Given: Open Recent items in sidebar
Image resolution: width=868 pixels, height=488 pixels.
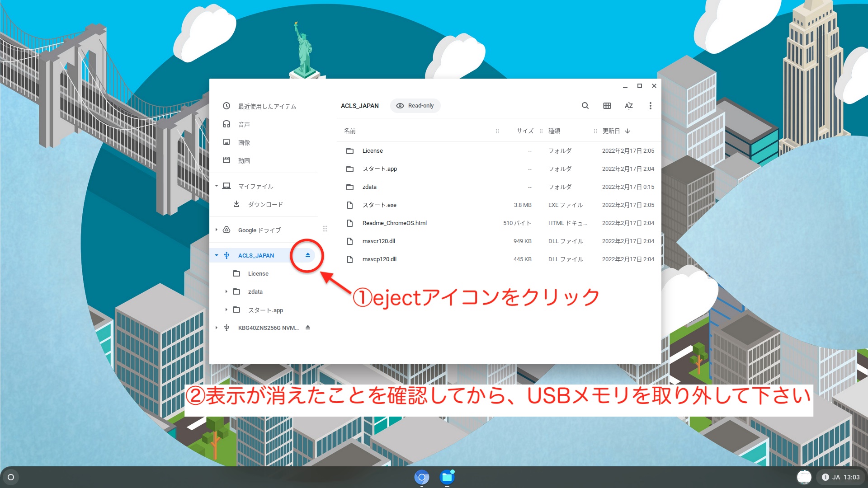Looking at the screenshot, I should [264, 106].
